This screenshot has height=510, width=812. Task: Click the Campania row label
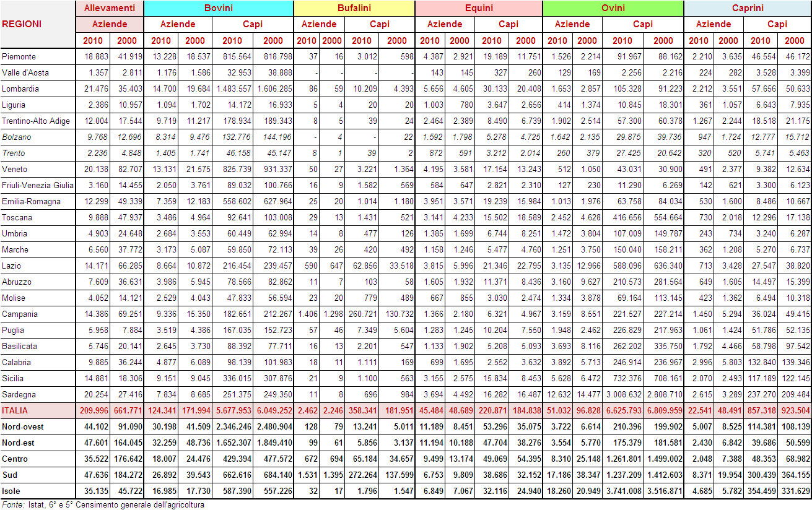pyautogui.click(x=20, y=314)
